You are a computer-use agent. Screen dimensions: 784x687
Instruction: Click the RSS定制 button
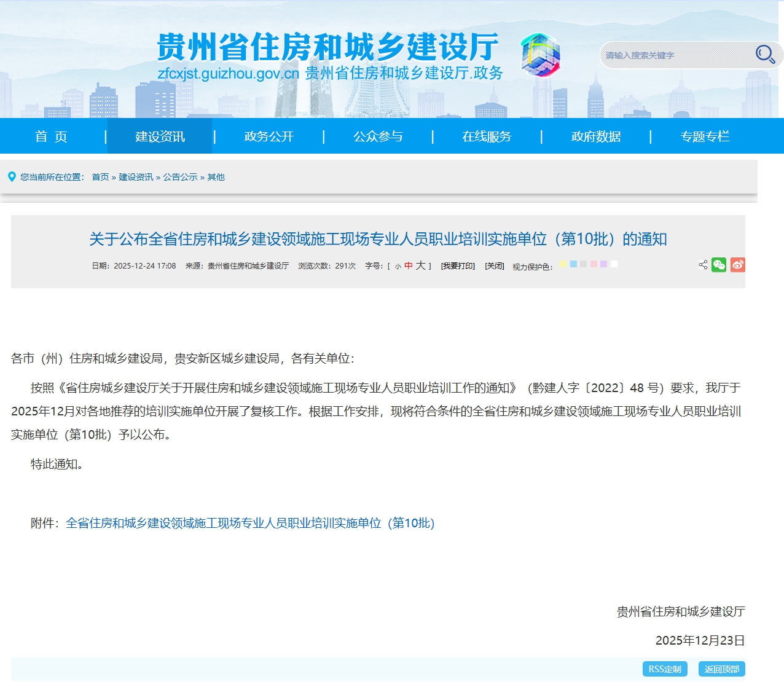pos(665,669)
